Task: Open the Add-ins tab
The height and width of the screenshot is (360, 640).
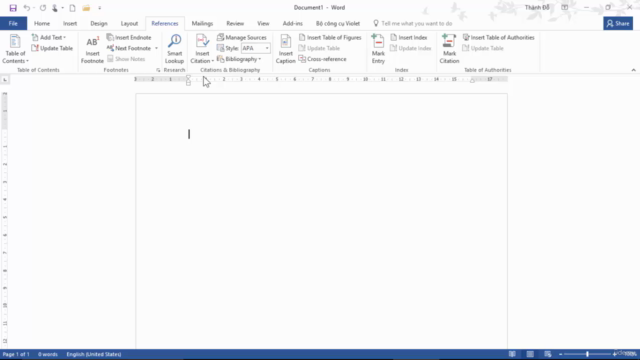Action: 293,23
